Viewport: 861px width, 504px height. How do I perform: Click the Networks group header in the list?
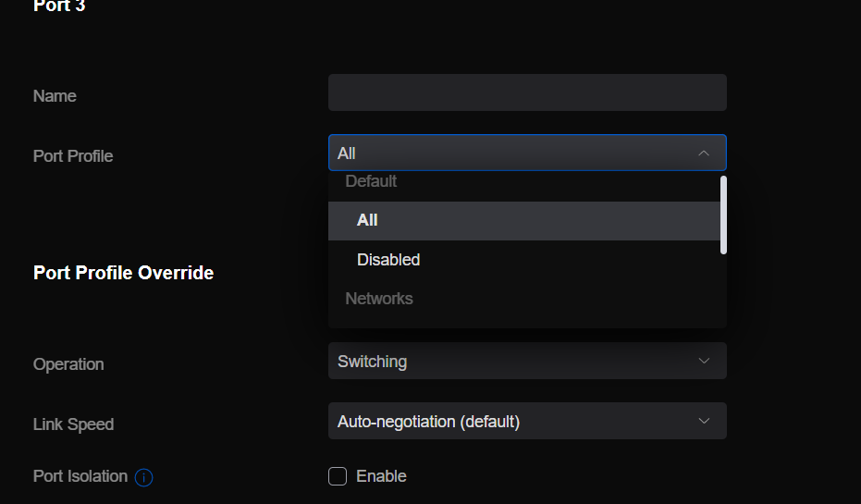pos(379,299)
